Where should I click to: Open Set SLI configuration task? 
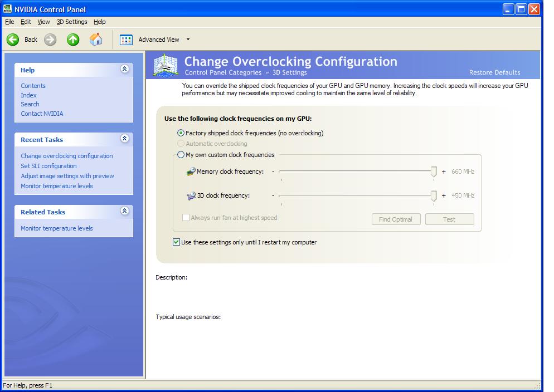click(x=48, y=166)
